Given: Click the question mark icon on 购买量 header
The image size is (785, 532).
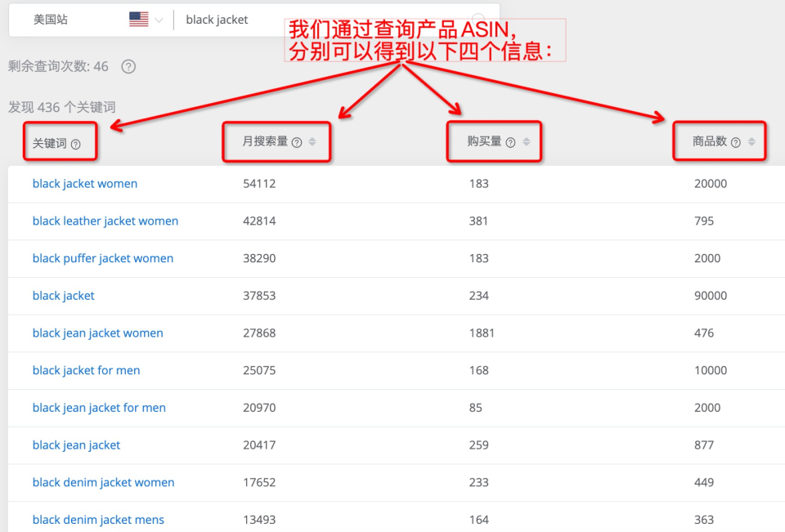Looking at the screenshot, I should click(x=511, y=142).
